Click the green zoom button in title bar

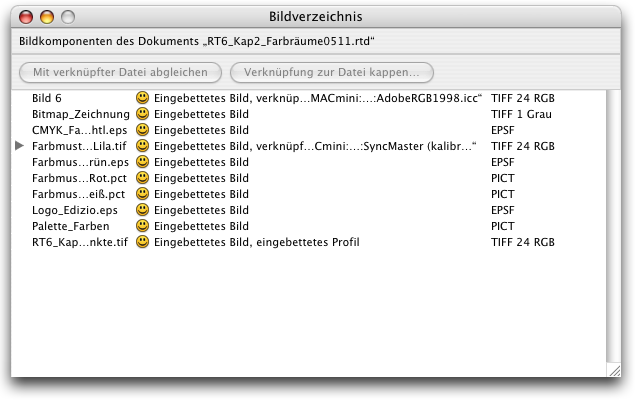pyautogui.click(x=67, y=16)
